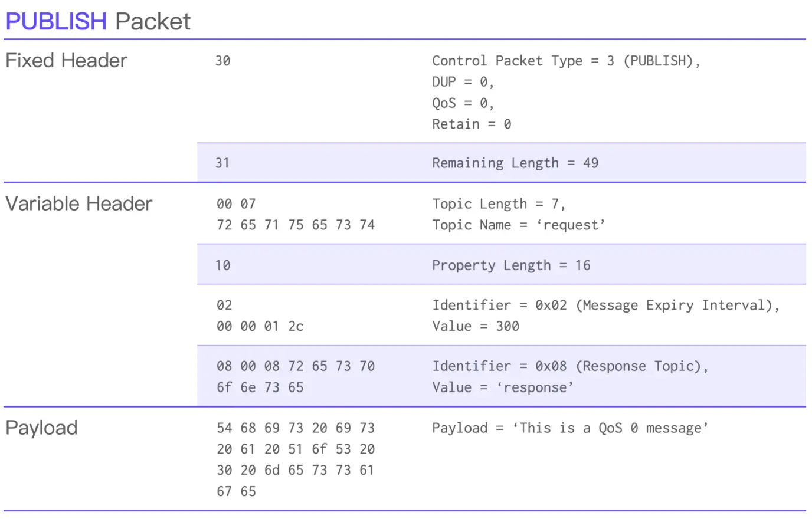
Task: Click the Message Expiry Interval identifier byte 02
Action: click(224, 306)
